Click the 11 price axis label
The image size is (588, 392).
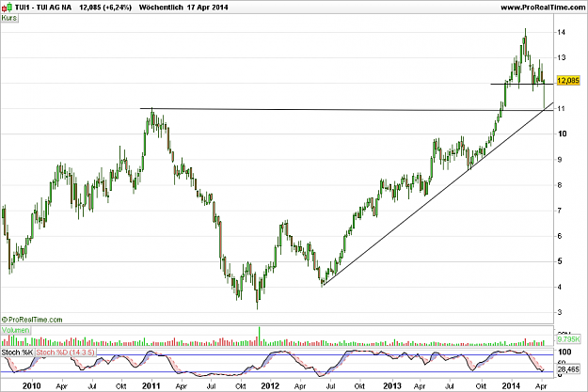561,109
